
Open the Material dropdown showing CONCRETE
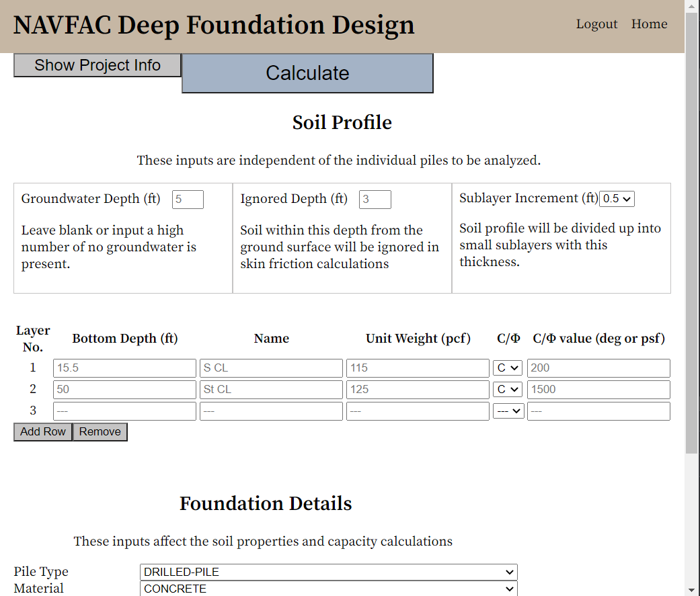(329, 589)
